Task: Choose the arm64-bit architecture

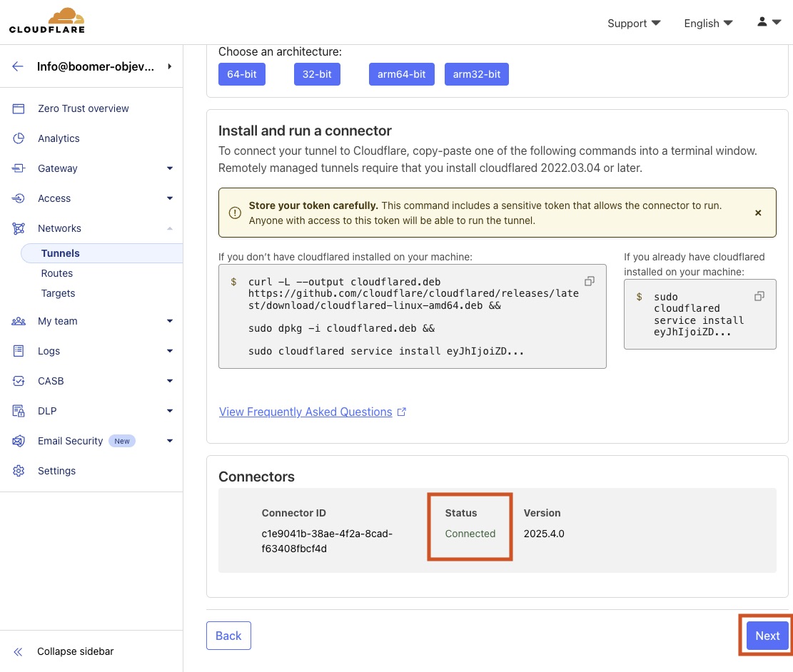Action: point(401,74)
